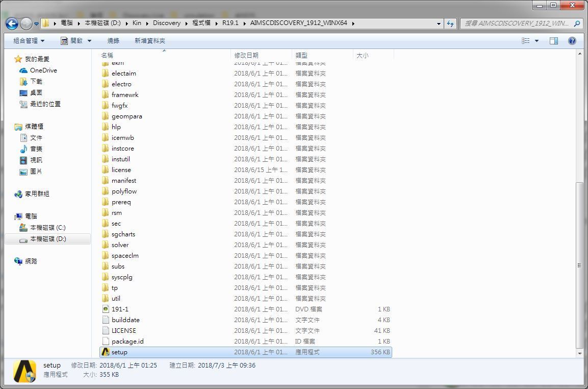Select 網路 in the navigation pane
This screenshot has width=588, height=389.
click(31, 261)
